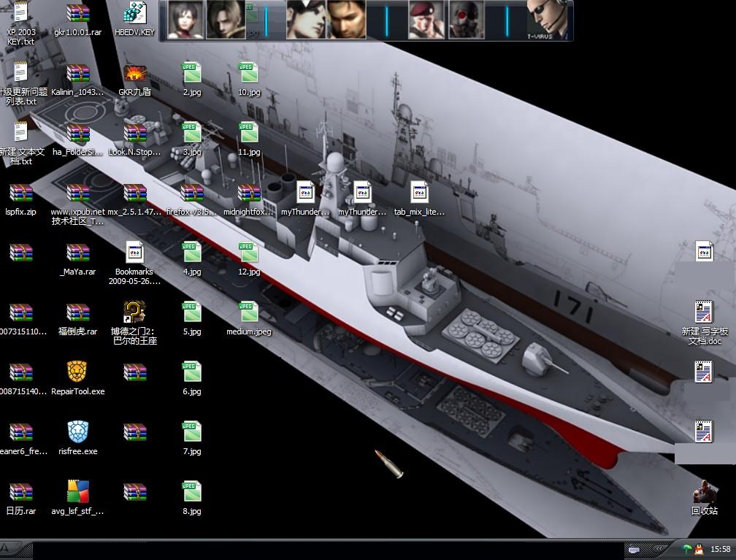Select the www.ixpub.net 技术社区 archive
736x560 pixels.
tap(78, 204)
